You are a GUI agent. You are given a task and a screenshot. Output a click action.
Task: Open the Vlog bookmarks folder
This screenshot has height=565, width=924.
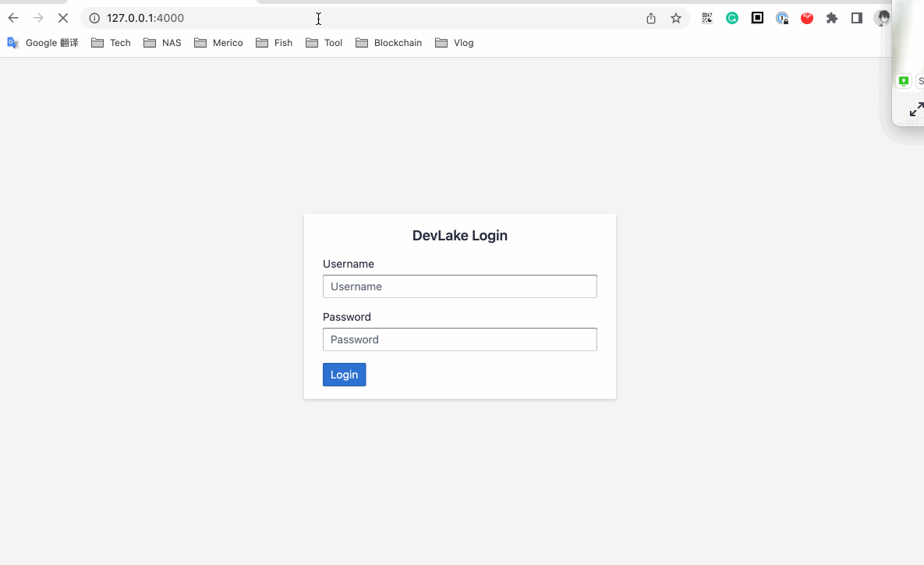tap(454, 43)
